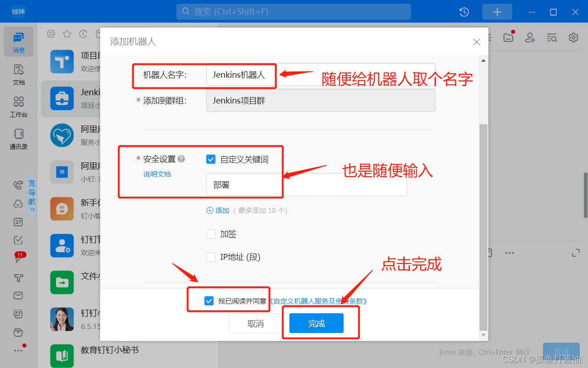Expand the 宽导航 navigation toggle
The width and height of the screenshot is (588, 368).
pyautogui.click(x=32, y=195)
